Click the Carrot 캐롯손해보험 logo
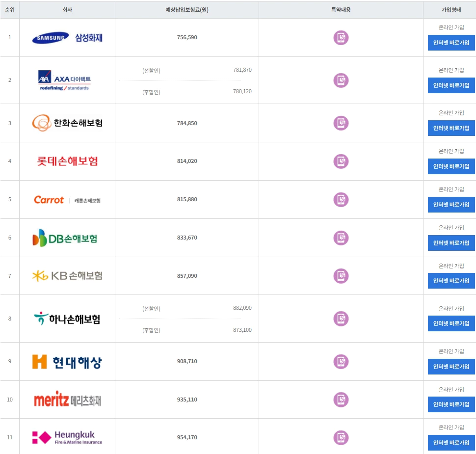 (67, 200)
